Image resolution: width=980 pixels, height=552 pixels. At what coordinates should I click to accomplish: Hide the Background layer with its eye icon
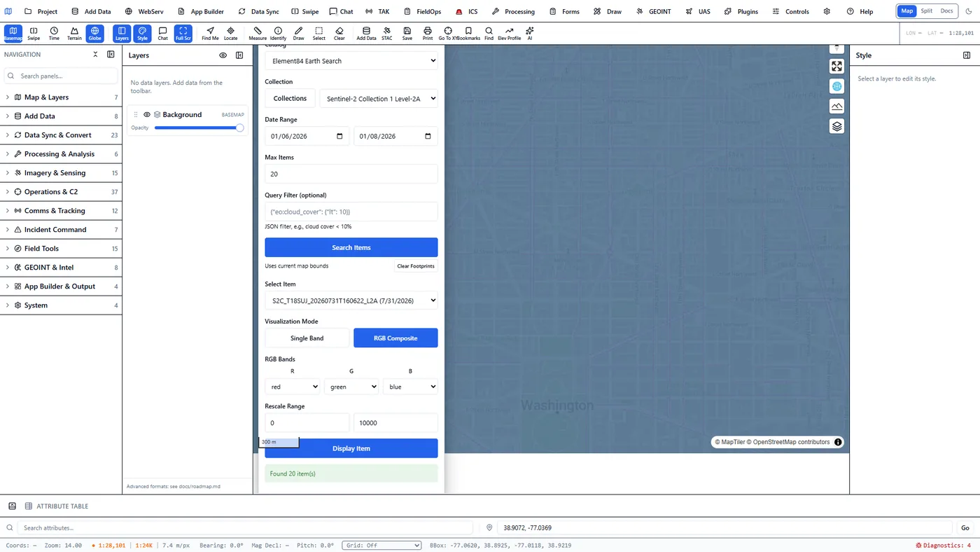(147, 115)
